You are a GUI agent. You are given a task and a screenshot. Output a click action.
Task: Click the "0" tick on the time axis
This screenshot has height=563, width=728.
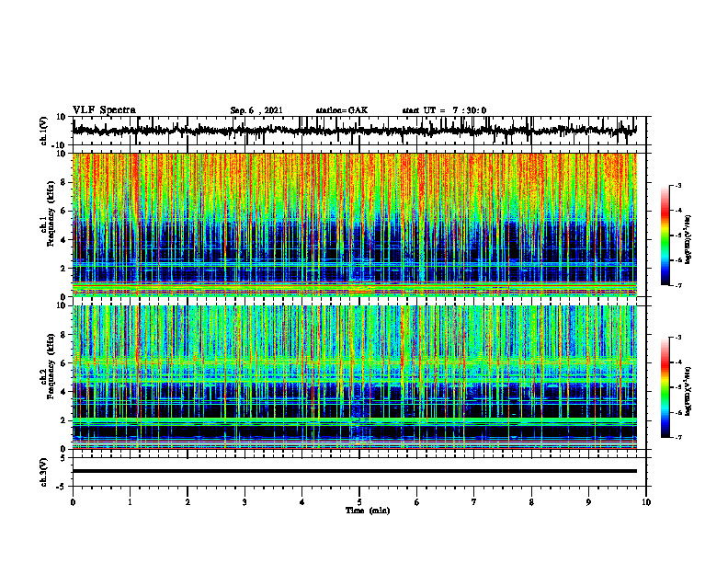tap(73, 502)
